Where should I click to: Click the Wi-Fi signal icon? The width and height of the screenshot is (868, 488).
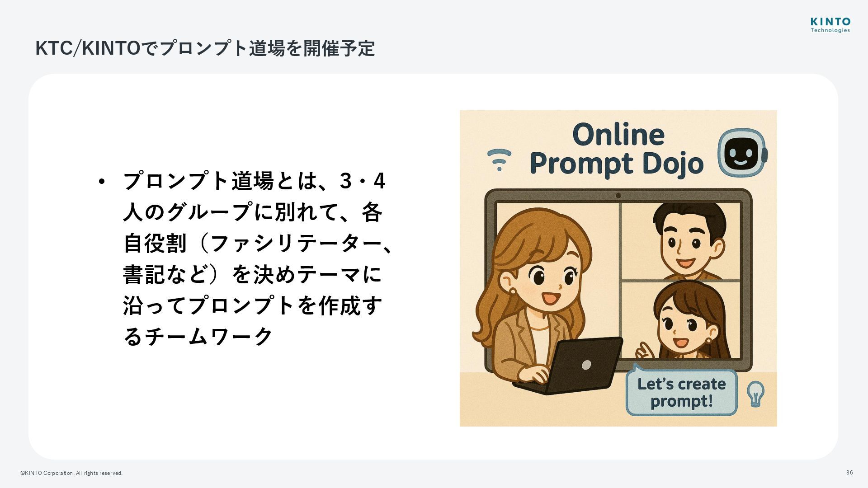(x=499, y=160)
